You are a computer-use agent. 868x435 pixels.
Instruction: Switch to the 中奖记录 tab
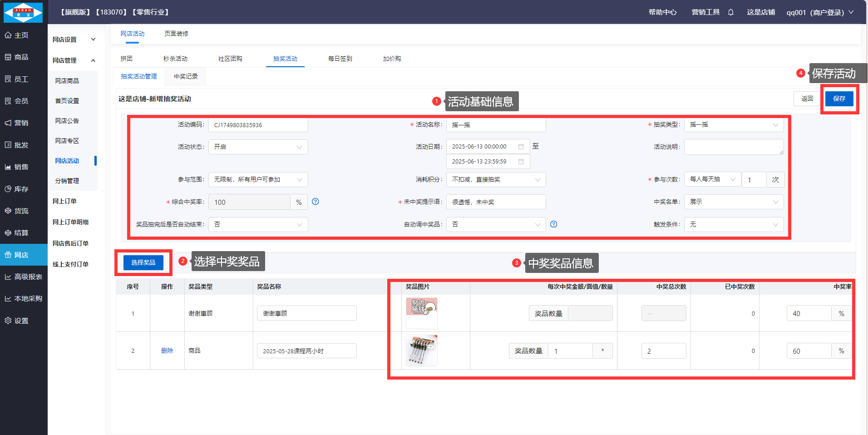(x=186, y=76)
